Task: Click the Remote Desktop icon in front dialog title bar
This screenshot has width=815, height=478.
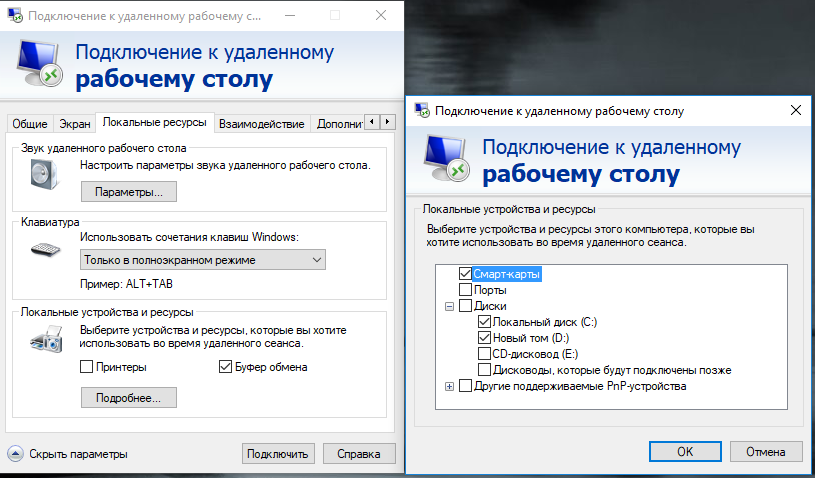Action: point(422,110)
